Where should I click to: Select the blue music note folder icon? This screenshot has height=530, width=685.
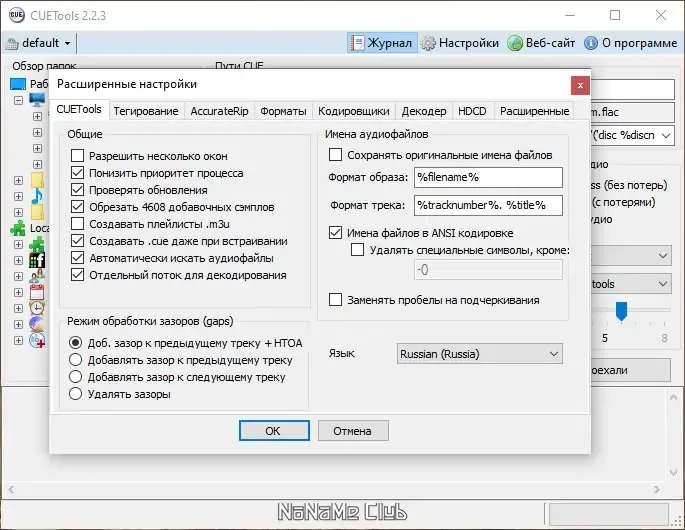click(x=37, y=196)
